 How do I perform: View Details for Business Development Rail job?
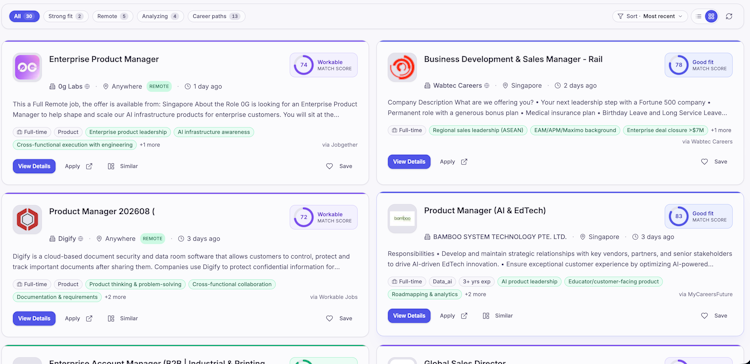pos(409,162)
